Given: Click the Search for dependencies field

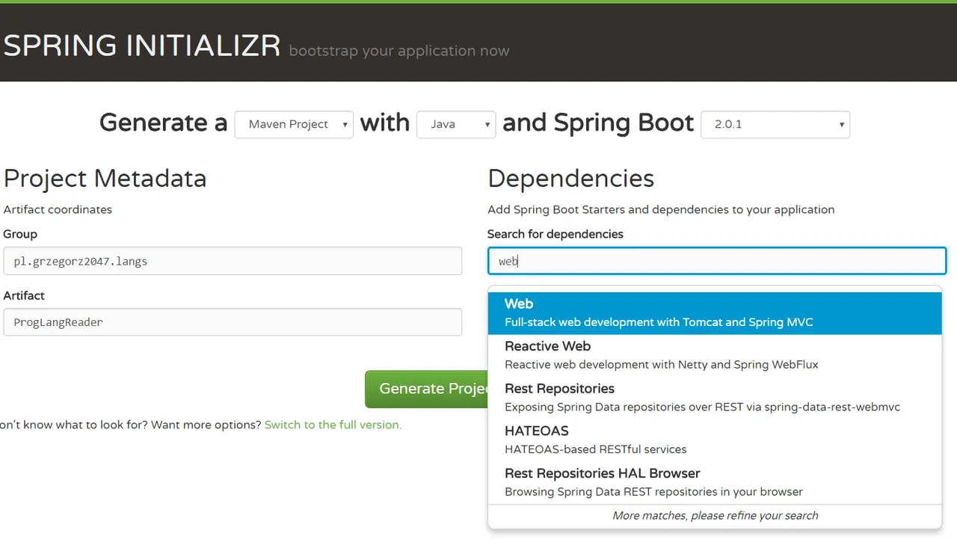Looking at the screenshot, I should click(x=717, y=261).
